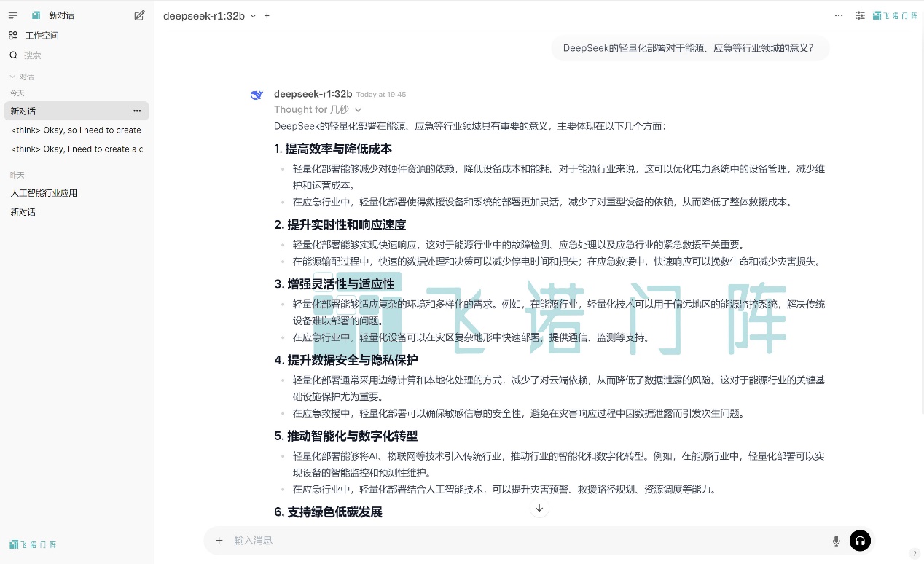Toggle the sidebar hamburger menu
Screen dimensions: 924x564
(13, 15)
